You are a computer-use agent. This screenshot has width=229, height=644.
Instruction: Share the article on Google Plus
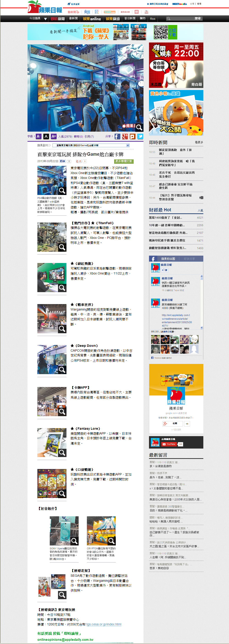click(x=125, y=136)
